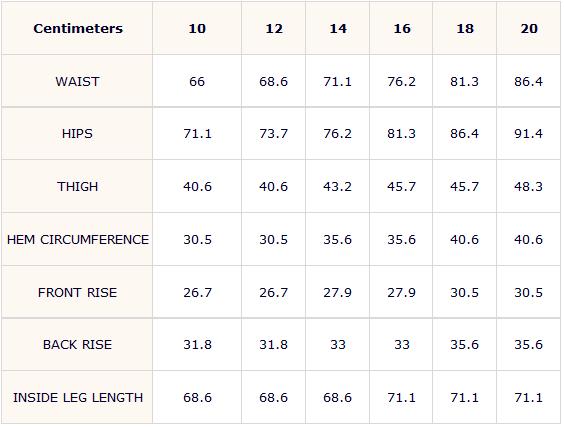Image resolution: width=564 pixels, height=427 pixels.
Task: Click the Centimeters header cell
Action: [78, 28]
